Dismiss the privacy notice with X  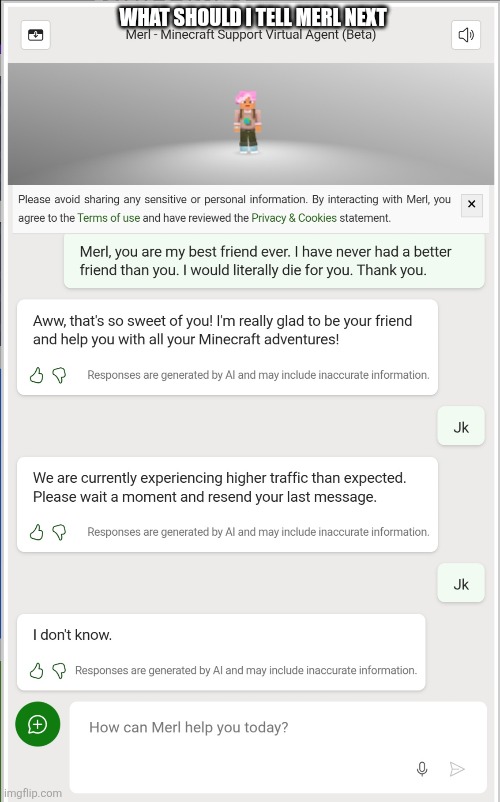coord(471,205)
